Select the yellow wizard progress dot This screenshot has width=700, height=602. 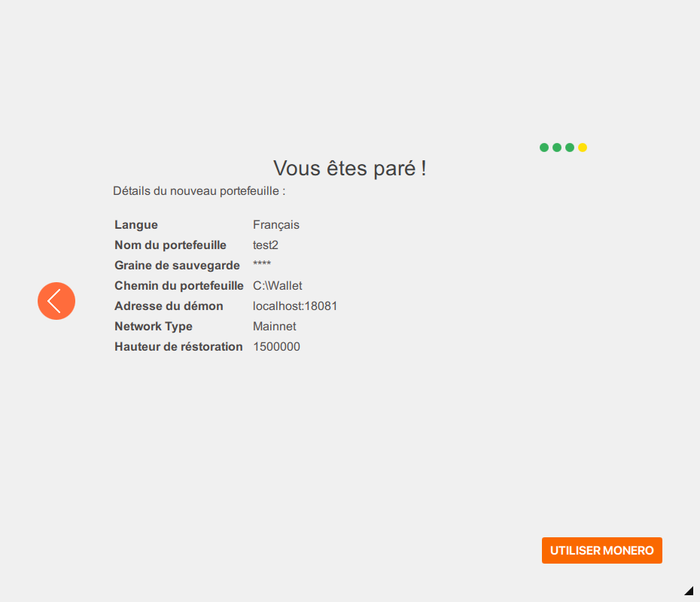582,147
